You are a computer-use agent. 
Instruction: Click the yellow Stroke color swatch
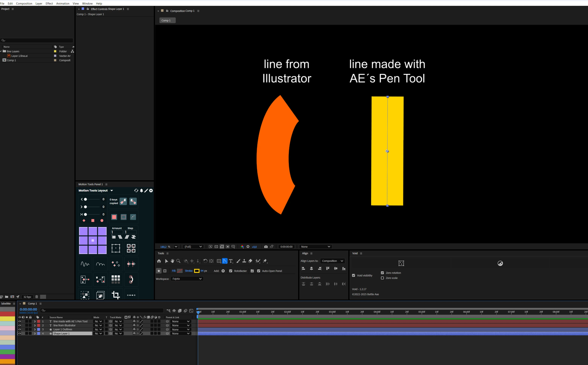pyautogui.click(x=197, y=271)
